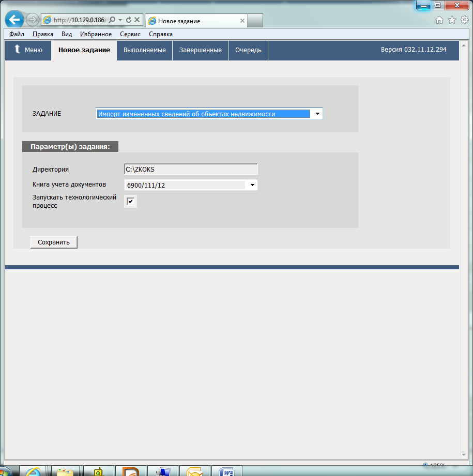Click the ЗАДАНИЕ label
473x476 pixels.
pos(47,114)
